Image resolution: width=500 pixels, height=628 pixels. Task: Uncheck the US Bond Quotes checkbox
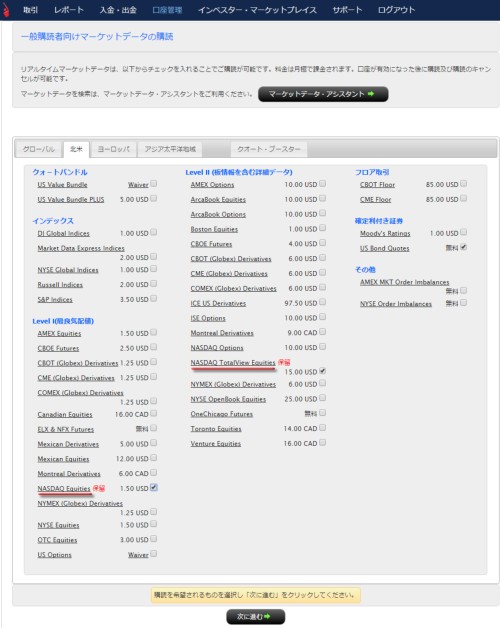tap(464, 247)
